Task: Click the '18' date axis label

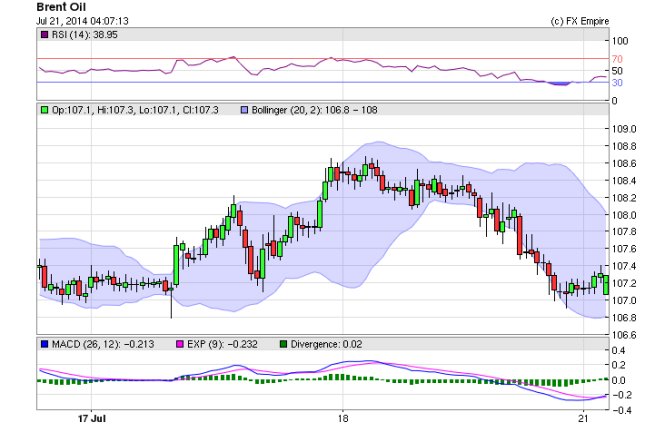Action: click(343, 419)
